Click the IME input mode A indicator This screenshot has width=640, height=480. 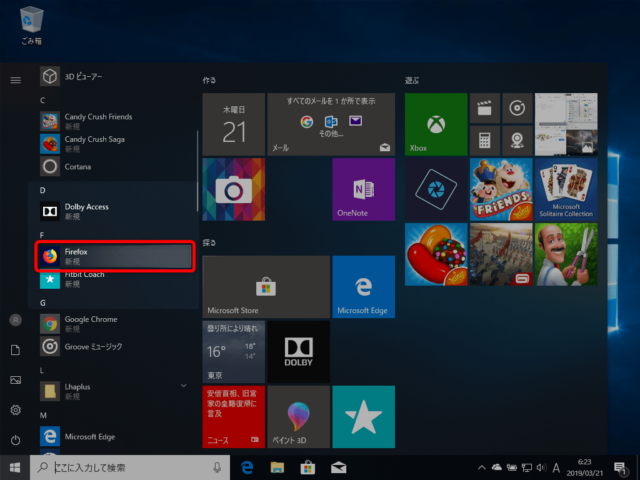[556, 468]
